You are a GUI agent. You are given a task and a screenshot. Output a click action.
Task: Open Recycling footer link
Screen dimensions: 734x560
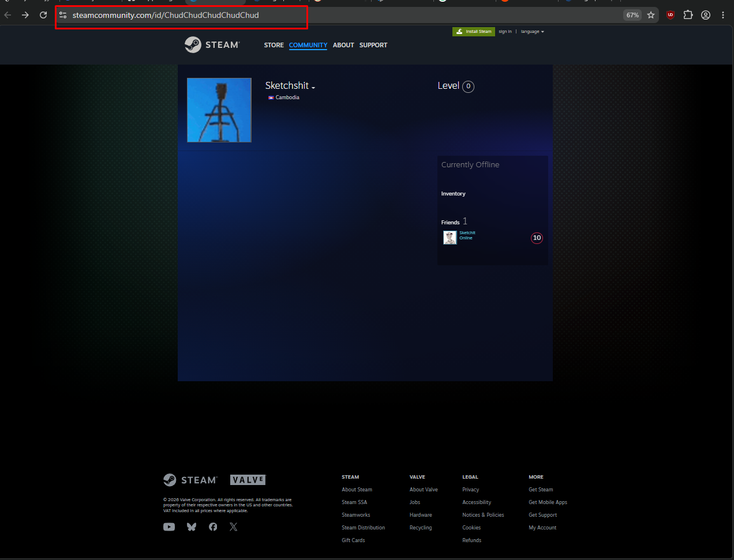[421, 528]
